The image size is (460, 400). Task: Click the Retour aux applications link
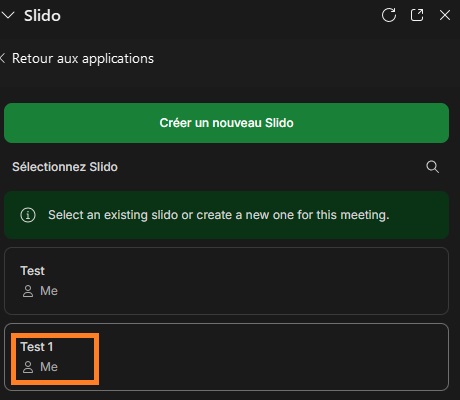83,59
